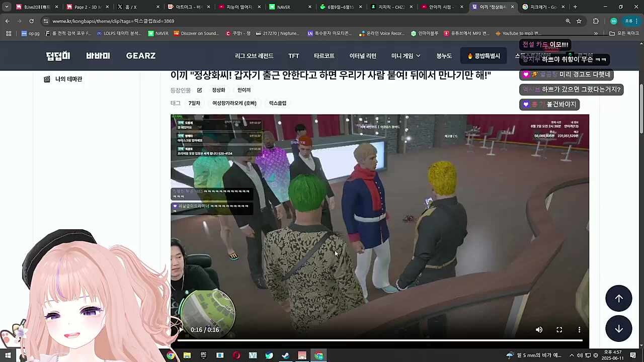The width and height of the screenshot is (644, 362).
Task: Open Epic Games launcher from taskbar
Action: [x=203, y=355]
